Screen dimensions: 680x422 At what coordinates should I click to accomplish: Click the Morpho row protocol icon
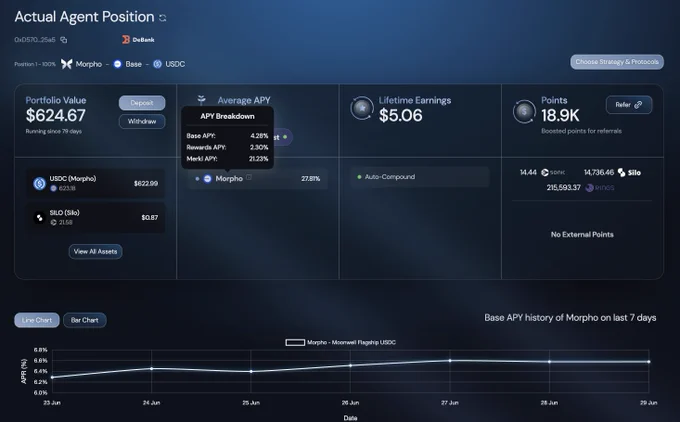click(207, 179)
